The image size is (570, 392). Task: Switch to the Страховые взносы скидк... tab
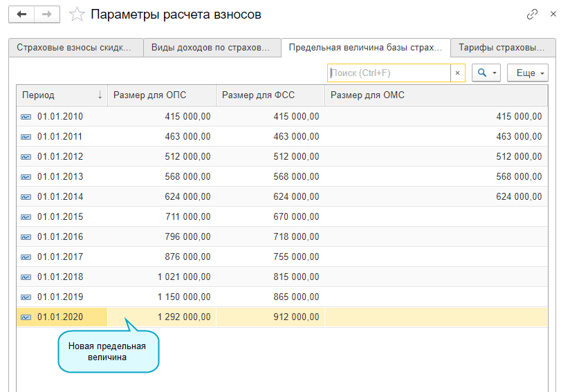(75, 48)
